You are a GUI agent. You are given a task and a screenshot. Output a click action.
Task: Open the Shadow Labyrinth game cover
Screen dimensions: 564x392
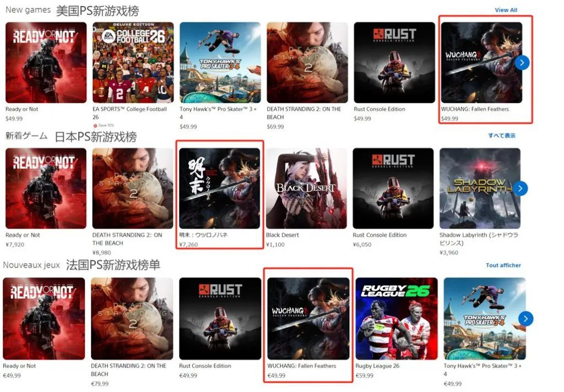(480, 188)
